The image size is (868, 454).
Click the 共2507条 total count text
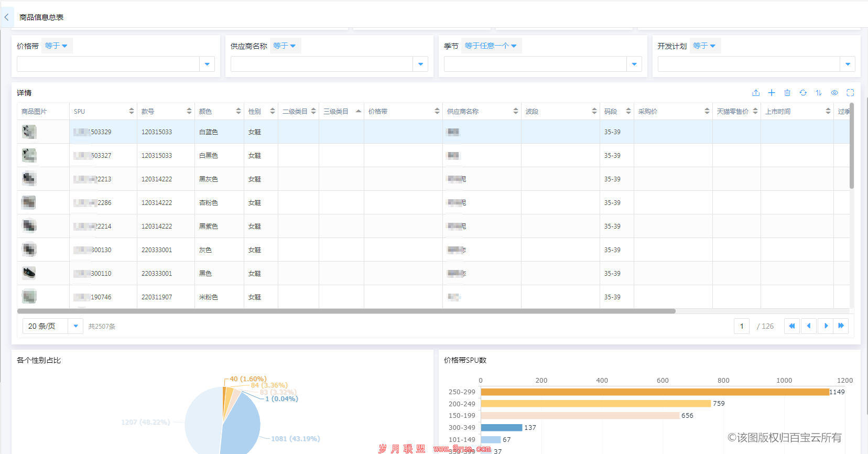102,327
